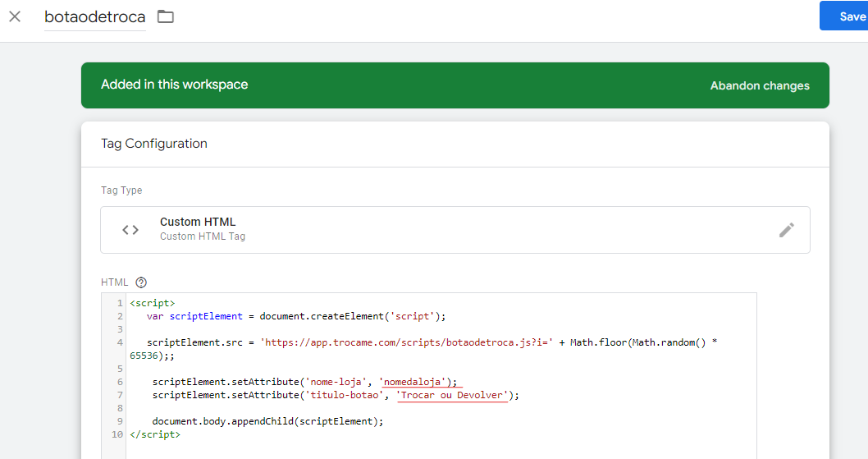Click the trocame.com script URL string
This screenshot has height=459, width=868.
(x=406, y=342)
